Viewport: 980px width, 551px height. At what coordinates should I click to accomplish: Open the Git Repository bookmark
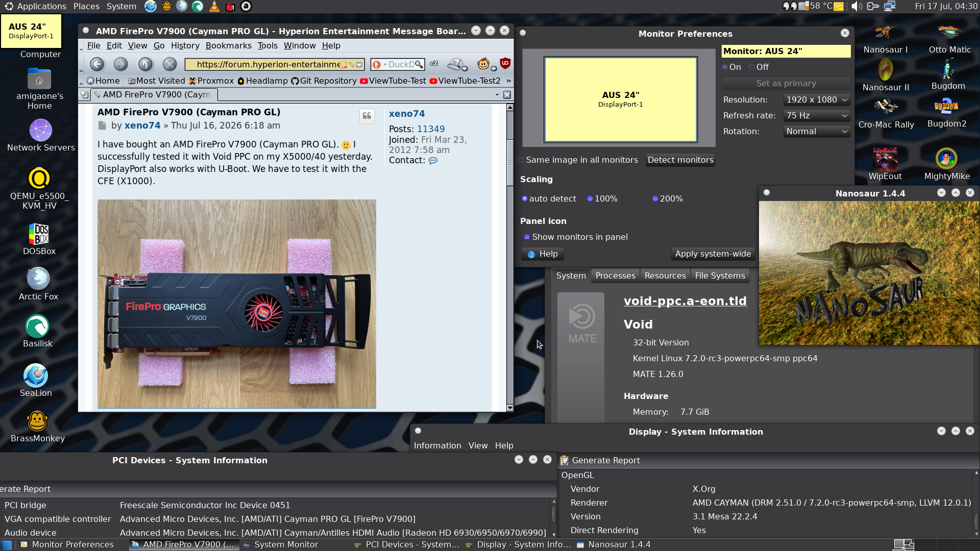324,81
